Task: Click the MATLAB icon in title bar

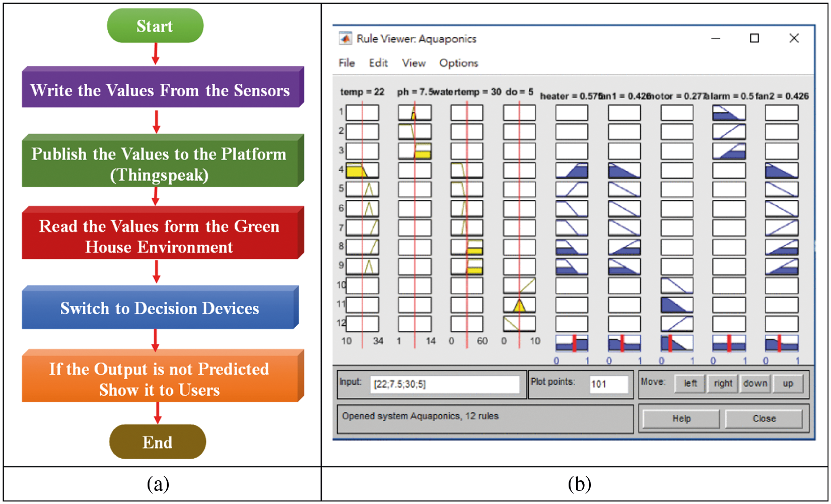Action: click(x=345, y=39)
